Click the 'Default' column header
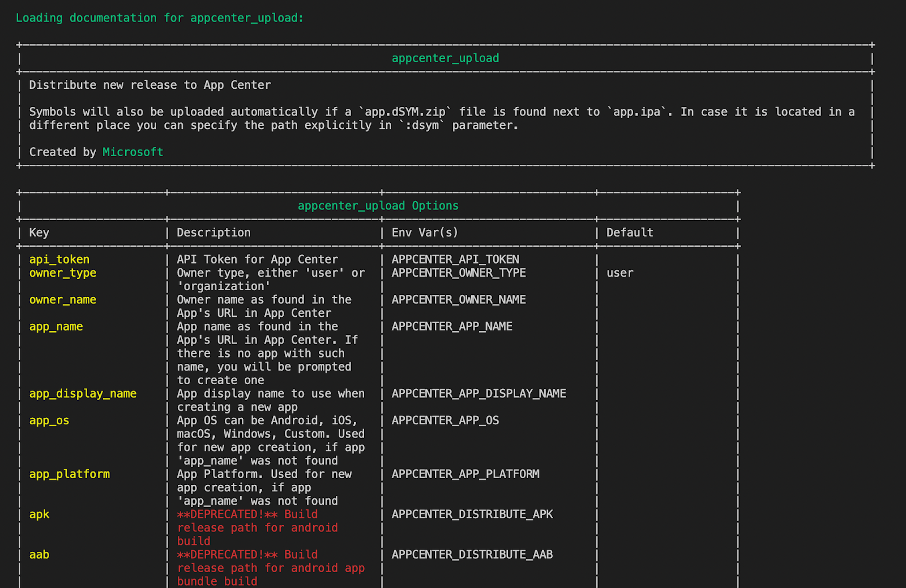 click(630, 233)
